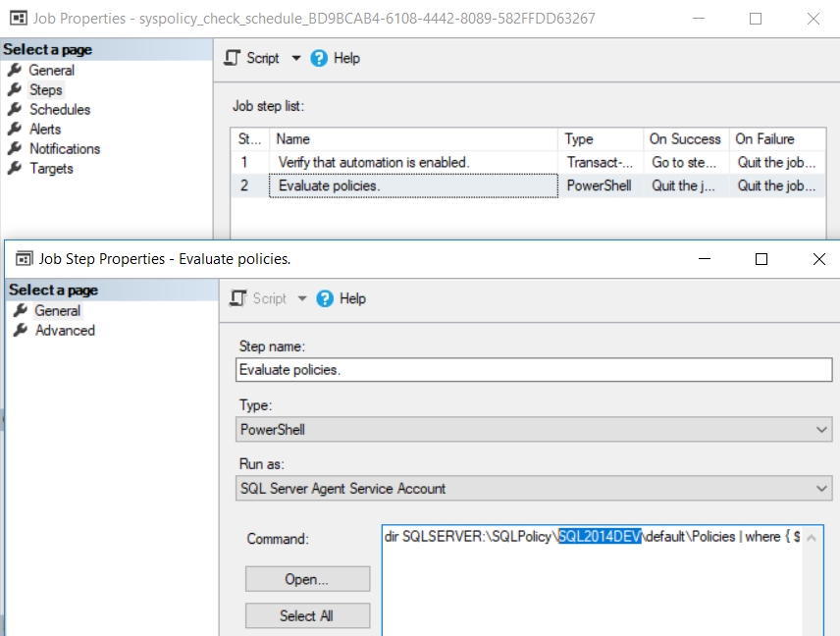Click the Select All button
Viewport: 840px width, 636px height.
(x=306, y=615)
